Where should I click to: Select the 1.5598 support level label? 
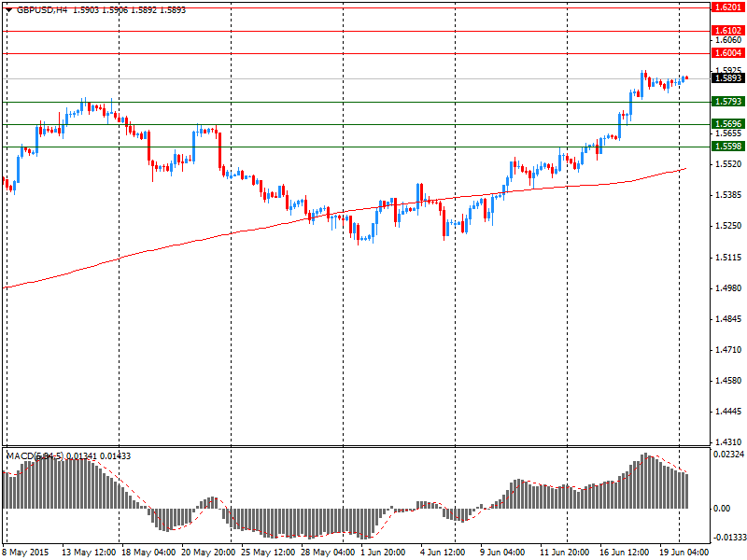727,147
